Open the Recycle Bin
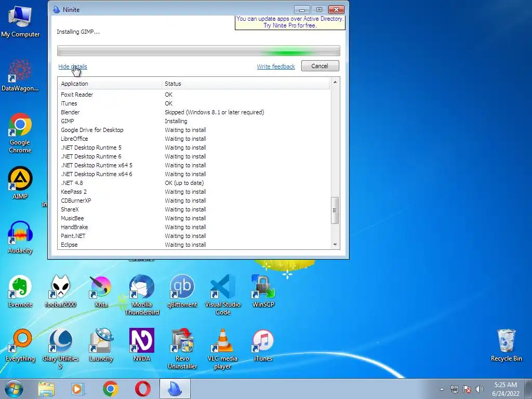 [506, 345]
